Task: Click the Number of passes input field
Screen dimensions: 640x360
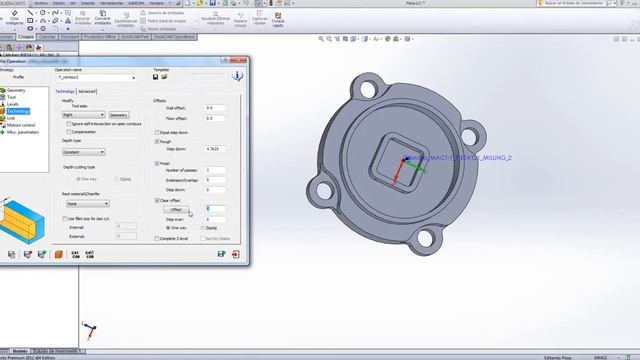Action: pyautogui.click(x=215, y=170)
